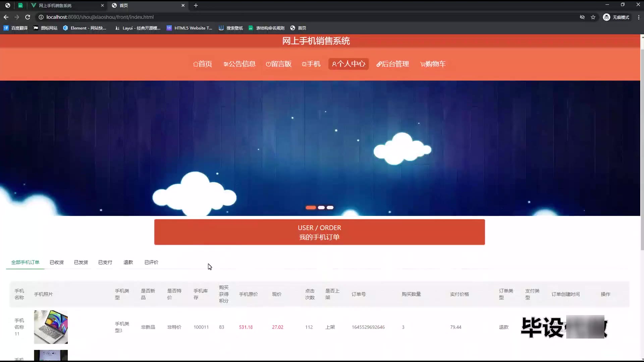The width and height of the screenshot is (644, 362).
Task: Open 留言版 in the navigation menu
Action: 278,64
